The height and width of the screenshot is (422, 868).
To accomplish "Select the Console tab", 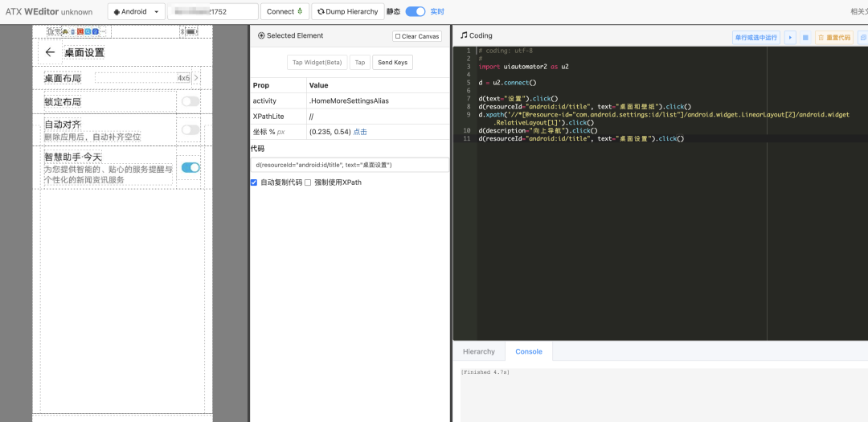I will tap(528, 351).
